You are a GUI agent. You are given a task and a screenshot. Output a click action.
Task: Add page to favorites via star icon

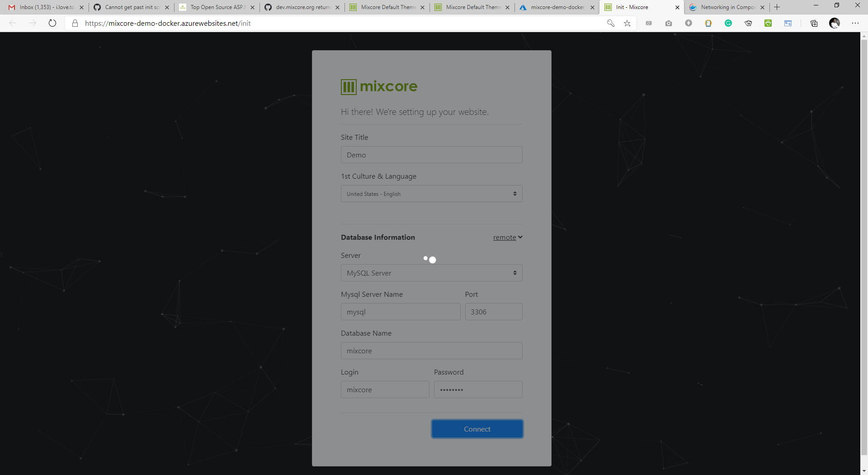[627, 23]
